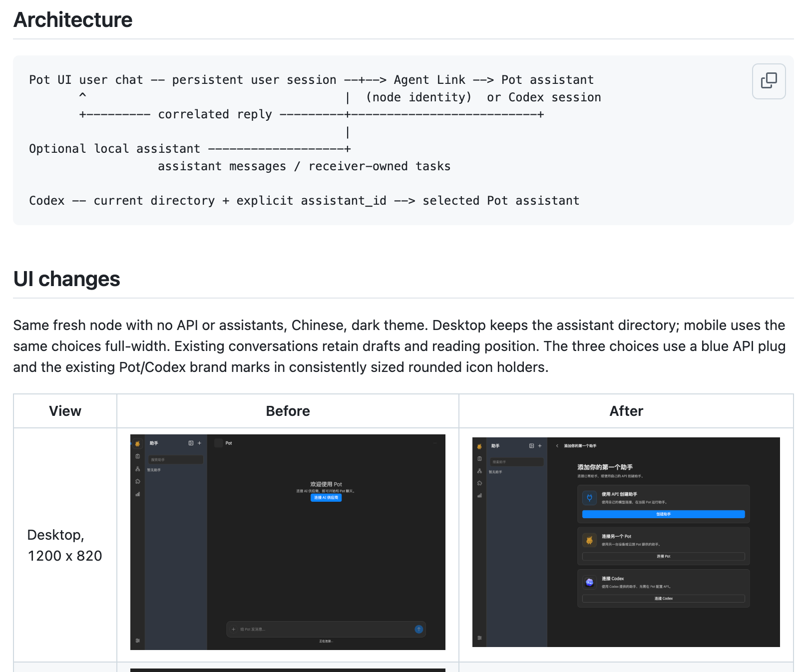Click the code line starting "Codex -- current directory"
The height and width of the screenshot is (672, 800).
pyautogui.click(x=304, y=201)
